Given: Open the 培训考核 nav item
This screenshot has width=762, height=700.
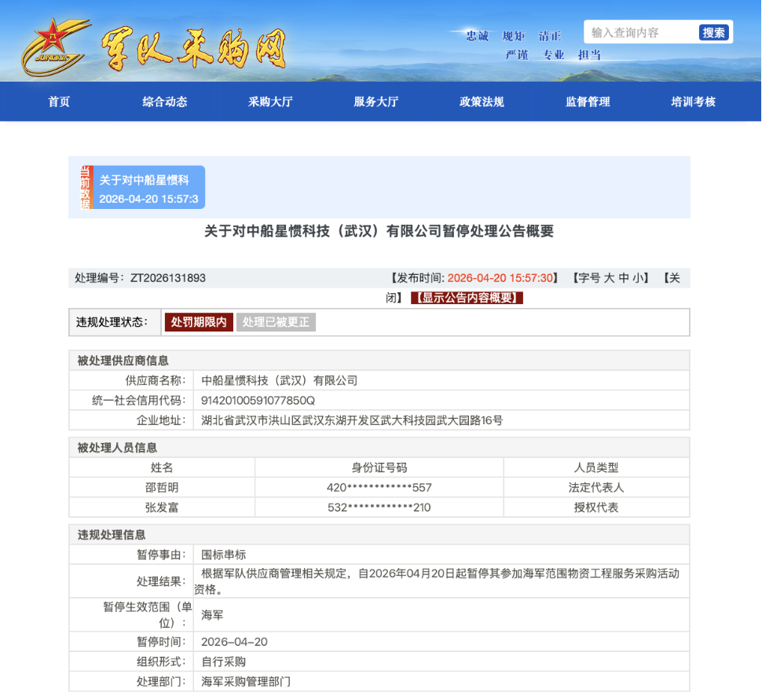Looking at the screenshot, I should tap(693, 102).
